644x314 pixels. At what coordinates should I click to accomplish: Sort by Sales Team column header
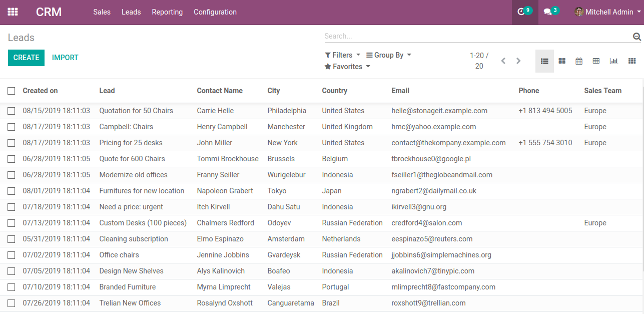tap(602, 91)
